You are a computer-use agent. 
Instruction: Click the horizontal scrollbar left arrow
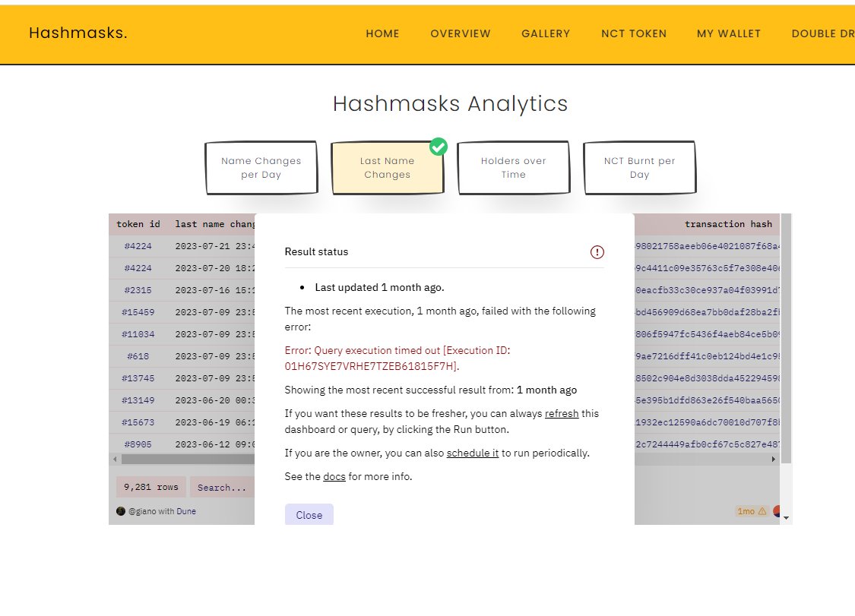(115, 459)
